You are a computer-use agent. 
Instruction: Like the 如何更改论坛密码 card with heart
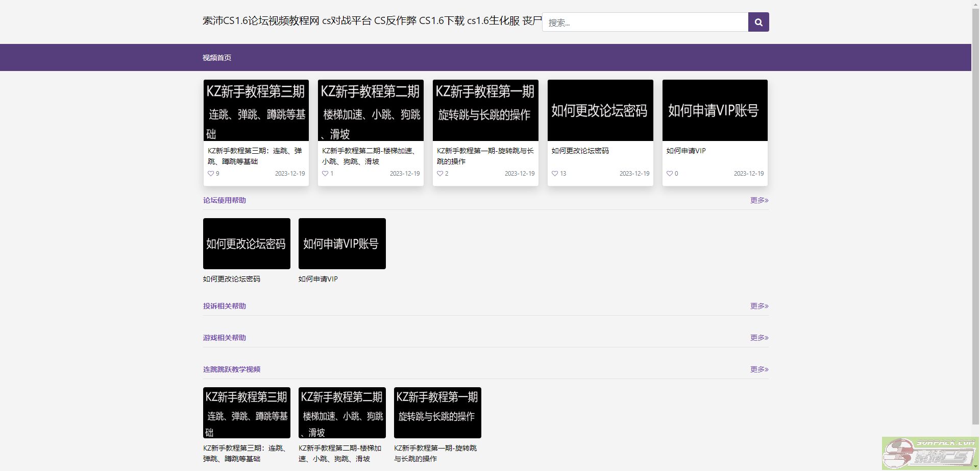tap(555, 174)
